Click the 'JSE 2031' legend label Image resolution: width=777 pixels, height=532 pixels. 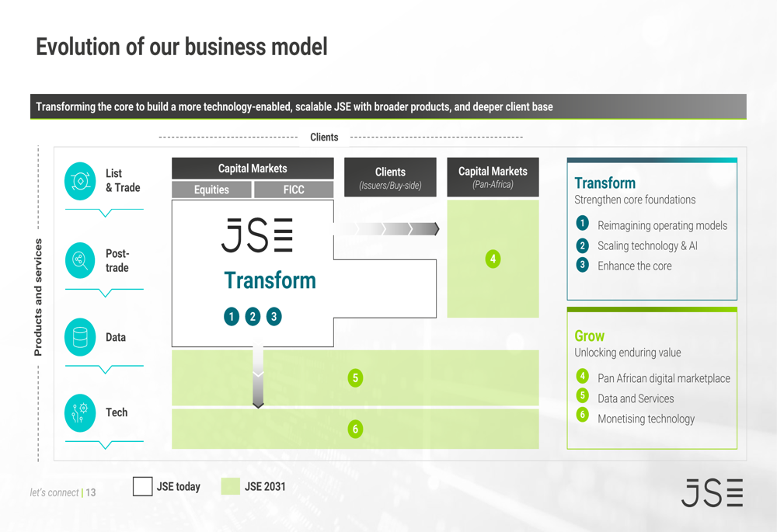pos(265,486)
